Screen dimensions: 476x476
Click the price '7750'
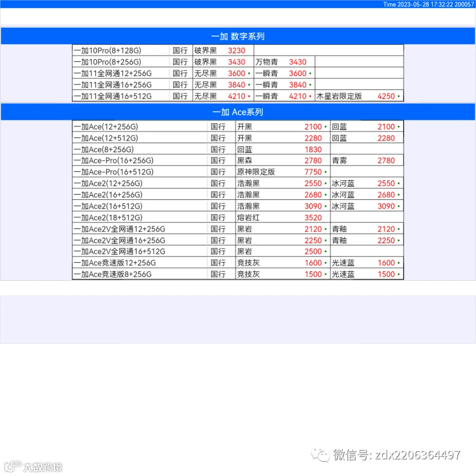tap(313, 172)
